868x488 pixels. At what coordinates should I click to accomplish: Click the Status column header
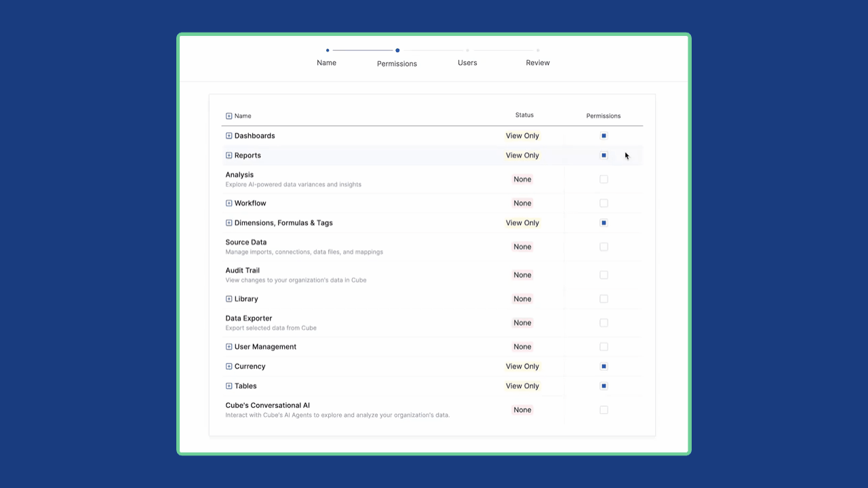pos(524,115)
